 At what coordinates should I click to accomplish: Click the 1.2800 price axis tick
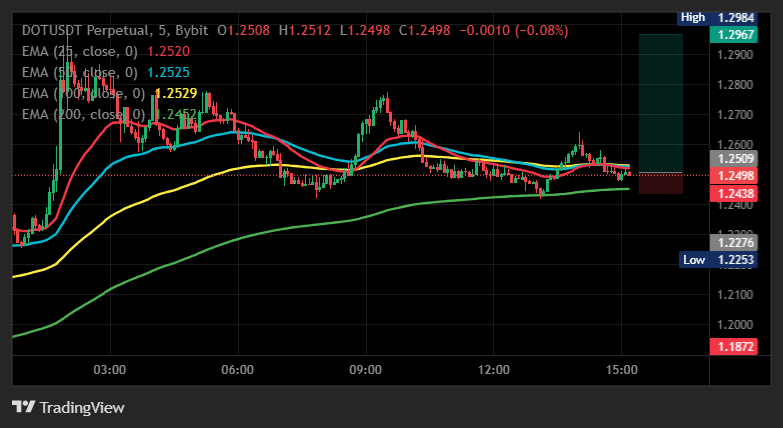[735, 84]
